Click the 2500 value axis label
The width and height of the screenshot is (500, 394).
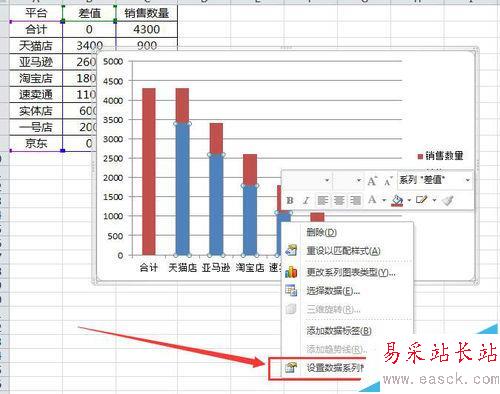(113, 158)
